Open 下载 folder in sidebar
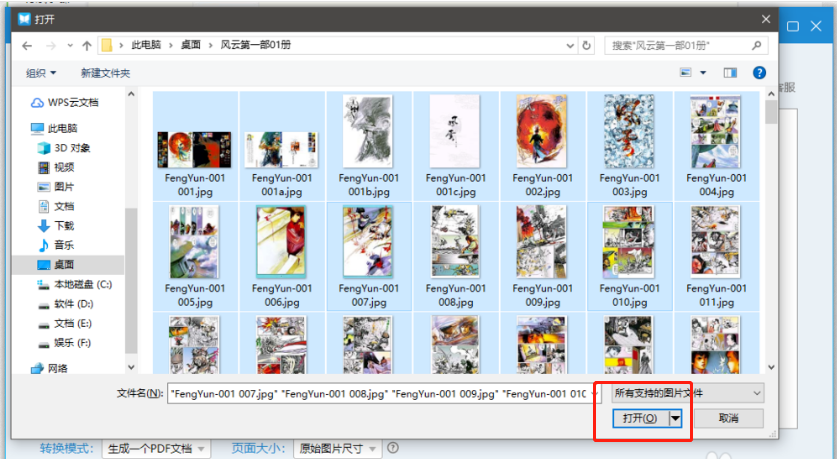This screenshot has height=459, width=837. pyautogui.click(x=57, y=226)
